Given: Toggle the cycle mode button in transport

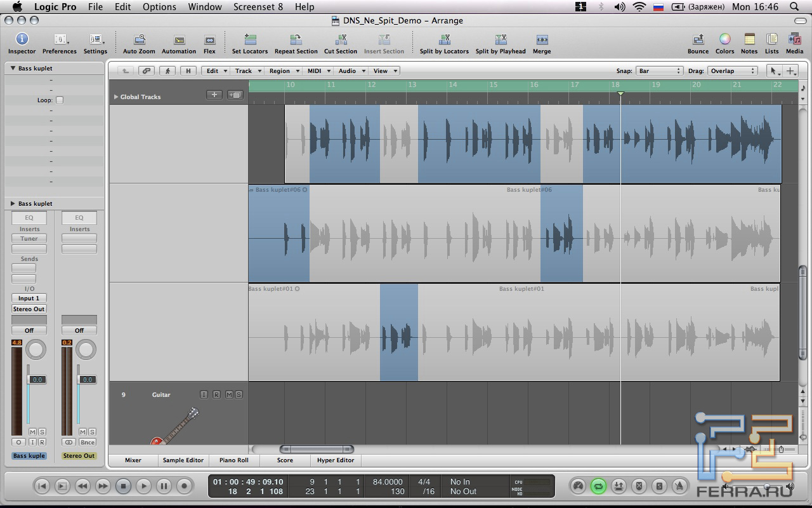Looking at the screenshot, I should pyautogui.click(x=598, y=486).
